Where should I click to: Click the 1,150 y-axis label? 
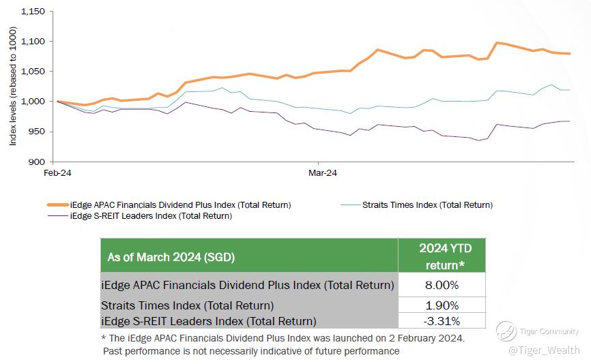tap(33, 12)
